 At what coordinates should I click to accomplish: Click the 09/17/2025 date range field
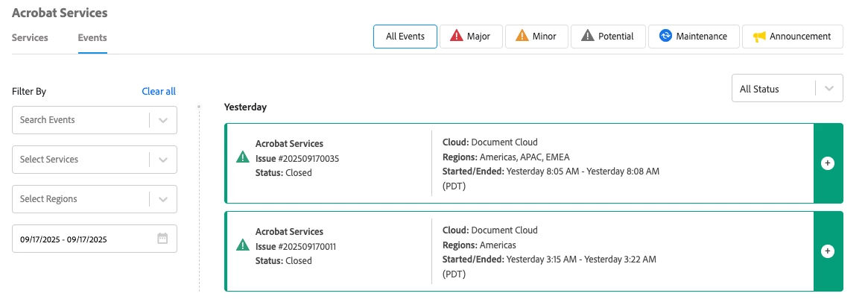coord(82,239)
